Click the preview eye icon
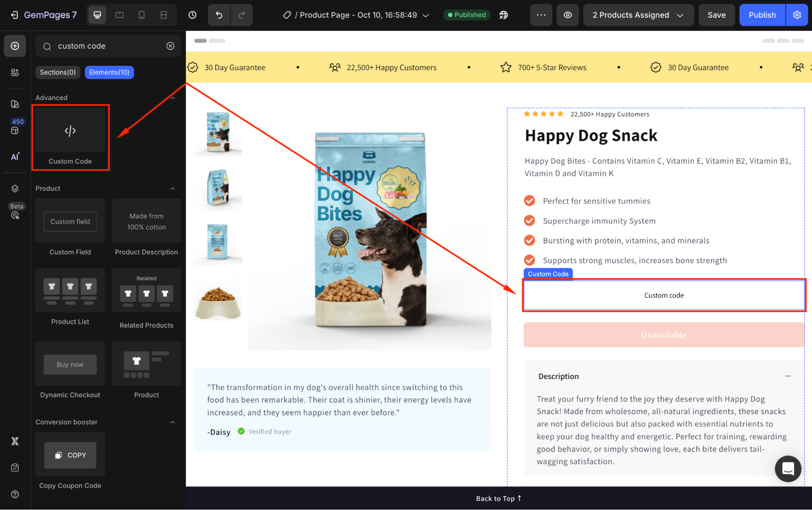The height and width of the screenshot is (510, 812). [567, 15]
